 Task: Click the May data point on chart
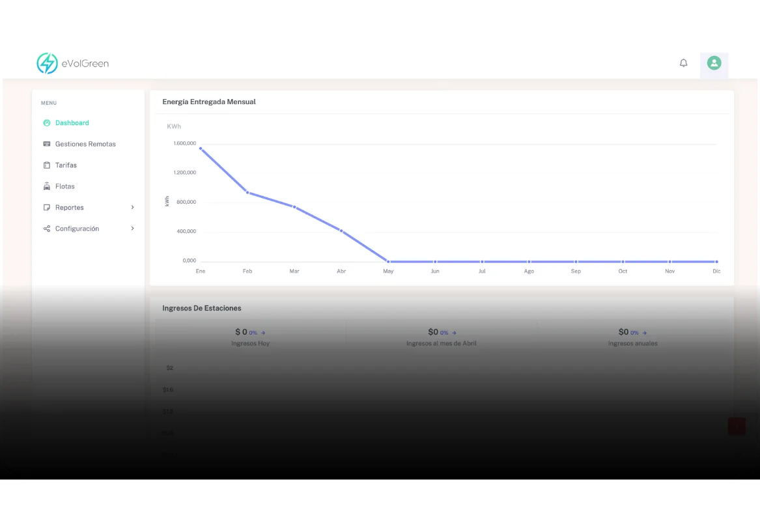[388, 262]
